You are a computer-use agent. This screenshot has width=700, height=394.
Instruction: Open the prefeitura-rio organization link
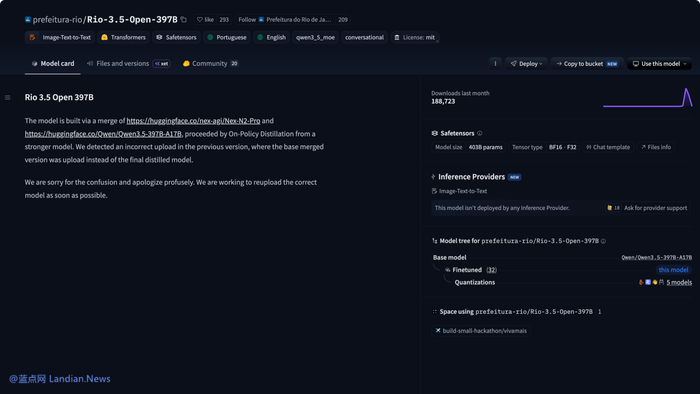click(x=58, y=20)
